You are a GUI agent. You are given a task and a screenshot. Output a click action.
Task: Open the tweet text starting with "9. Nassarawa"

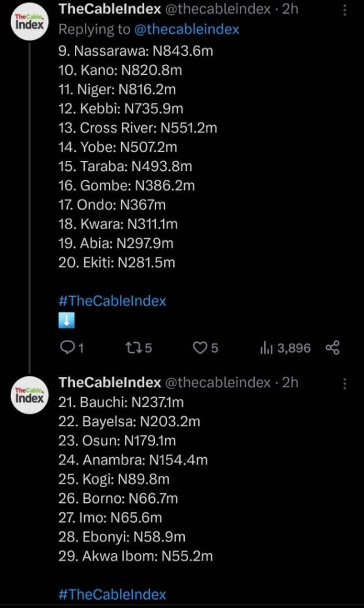click(x=135, y=51)
